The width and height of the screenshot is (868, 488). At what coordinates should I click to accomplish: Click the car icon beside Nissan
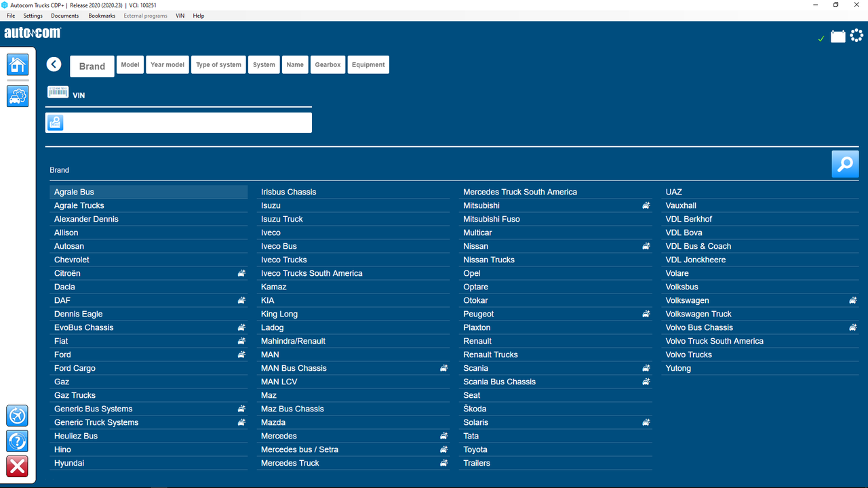coord(646,246)
